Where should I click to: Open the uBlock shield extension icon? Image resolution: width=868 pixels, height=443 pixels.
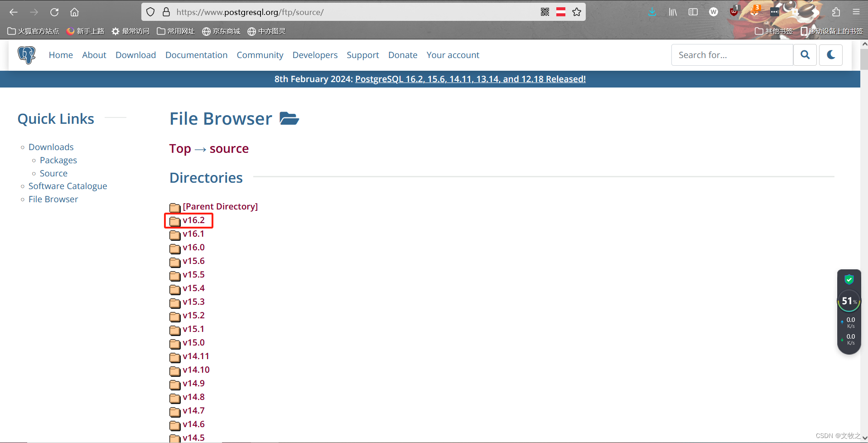[x=734, y=11]
